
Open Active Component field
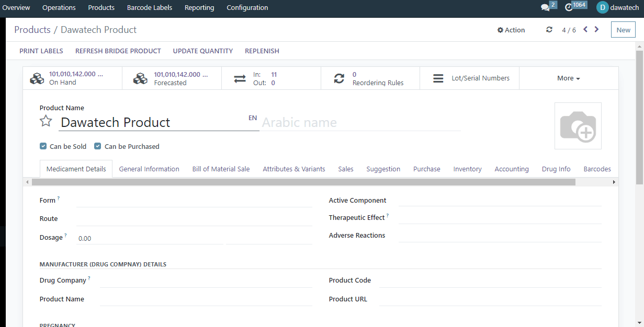pyautogui.click(x=500, y=201)
